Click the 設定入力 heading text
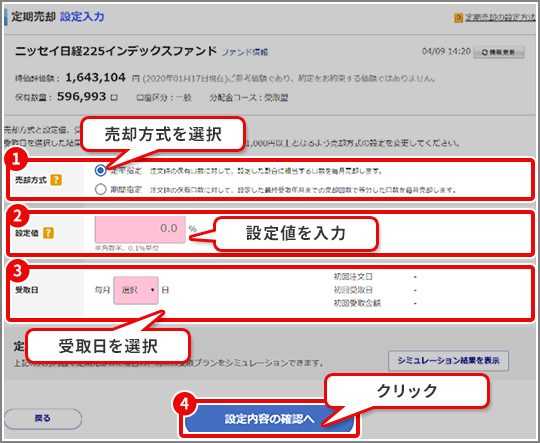 tap(82, 17)
